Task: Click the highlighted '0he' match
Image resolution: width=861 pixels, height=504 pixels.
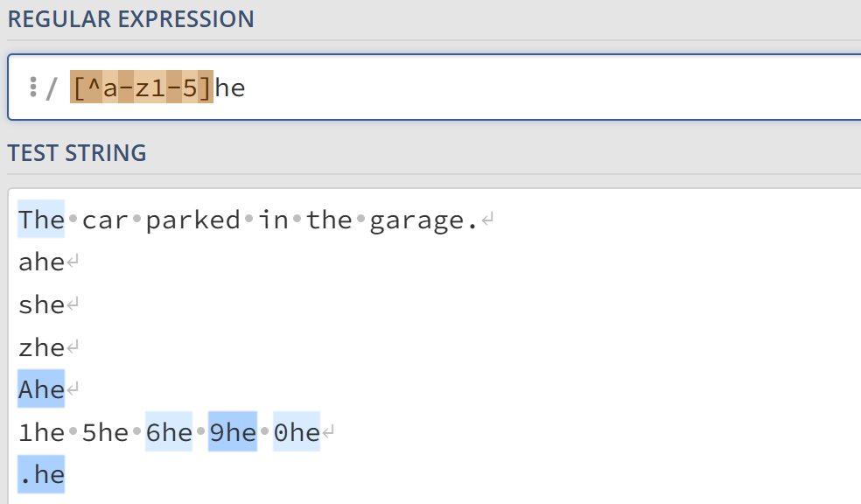Action: pos(297,432)
